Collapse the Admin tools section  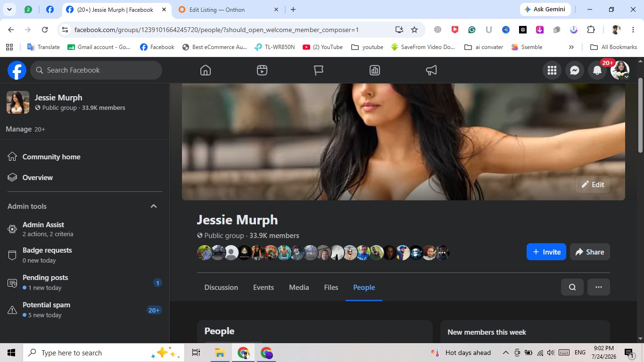[x=154, y=206]
